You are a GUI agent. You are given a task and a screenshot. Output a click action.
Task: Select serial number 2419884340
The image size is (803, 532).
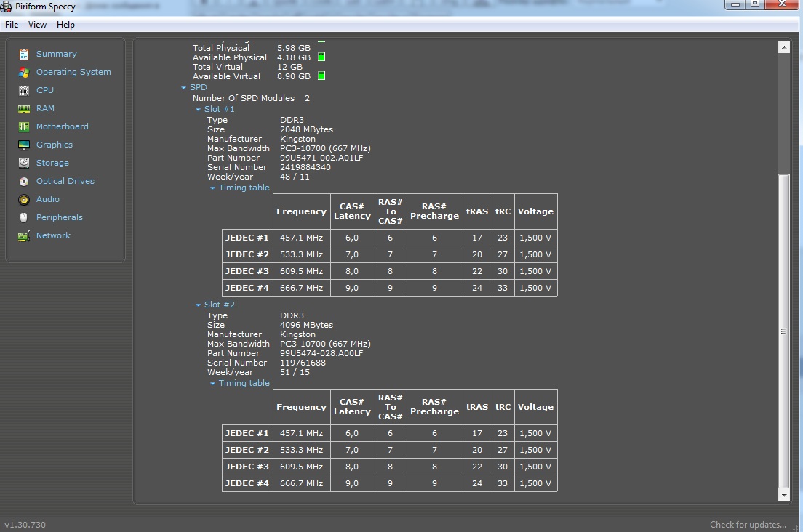305,167
